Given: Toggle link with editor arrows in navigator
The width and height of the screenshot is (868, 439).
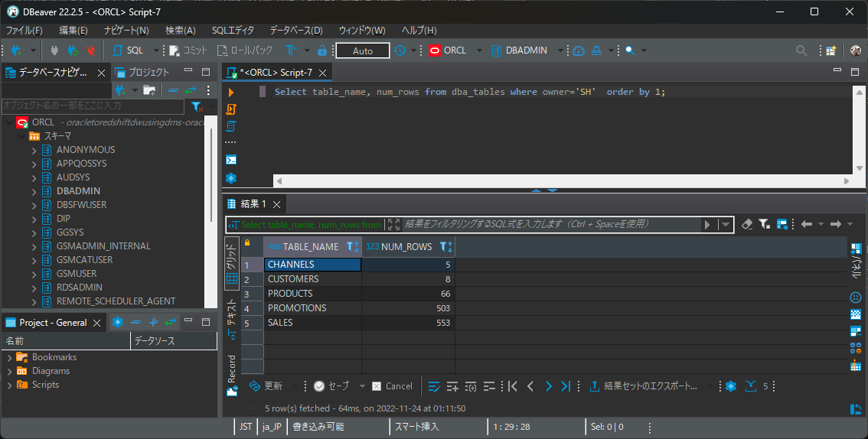Looking at the screenshot, I should pos(191,90).
